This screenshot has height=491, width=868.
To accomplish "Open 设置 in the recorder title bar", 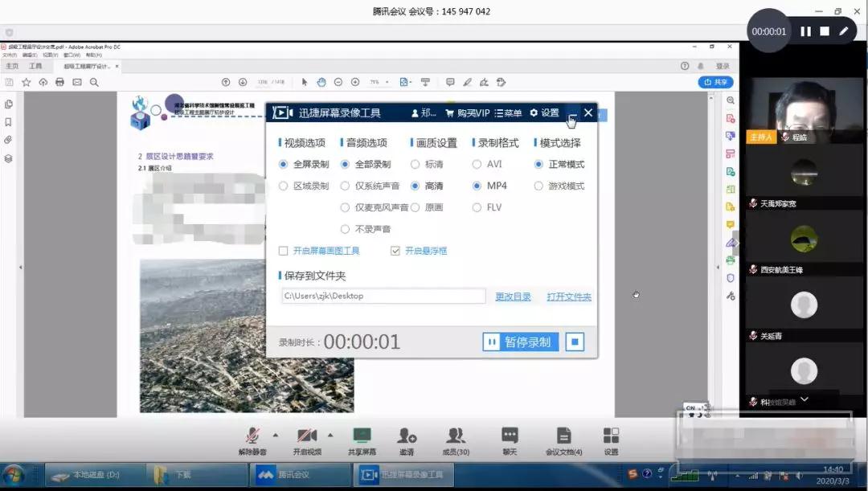I will pyautogui.click(x=545, y=113).
